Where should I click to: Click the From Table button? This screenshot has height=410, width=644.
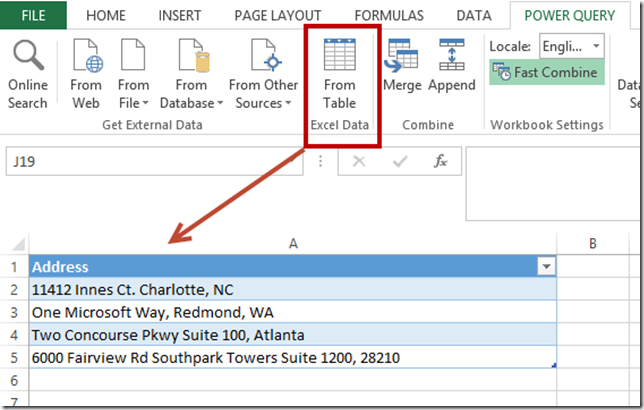(340, 74)
